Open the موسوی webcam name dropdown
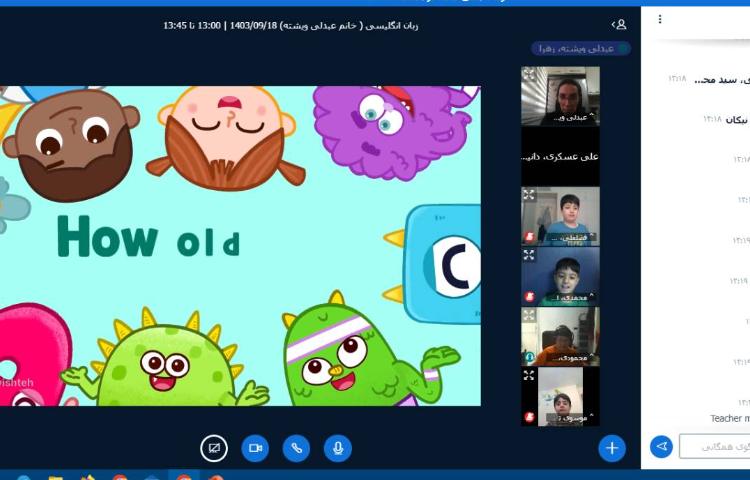The height and width of the screenshot is (480, 750). [x=570, y=417]
